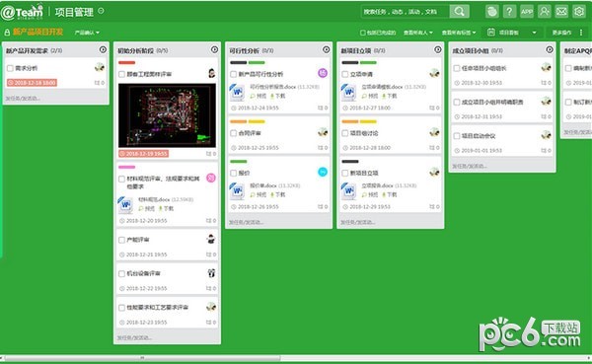Click the add member person icon
Image resolution: width=592 pixels, height=364 pixels.
pyautogui.click(x=544, y=11)
